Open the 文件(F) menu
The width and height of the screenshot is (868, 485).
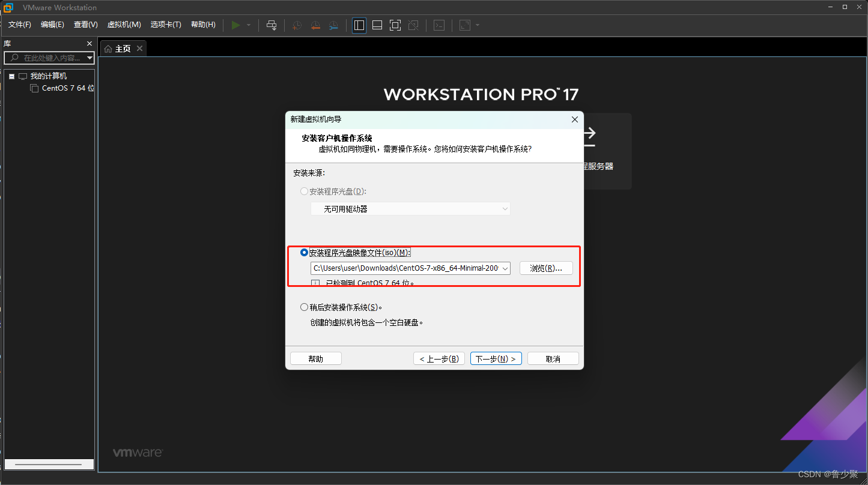[20, 25]
